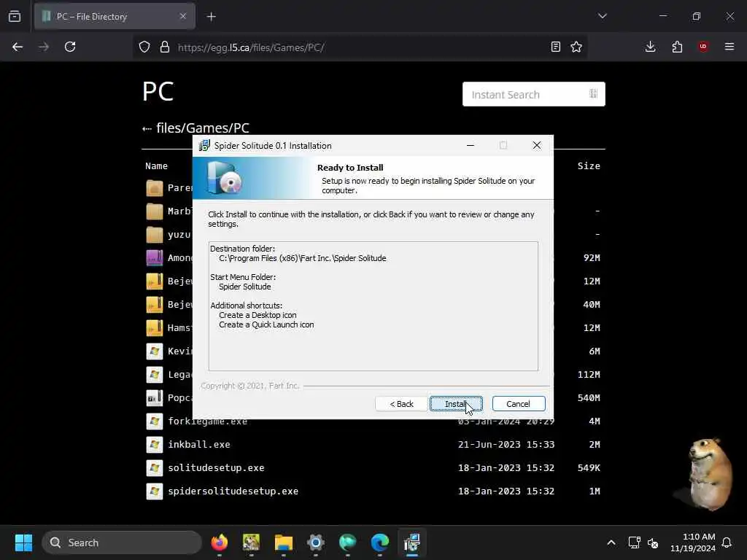Open Firefox from the taskbar
Image resolution: width=747 pixels, height=560 pixels.
click(219, 542)
